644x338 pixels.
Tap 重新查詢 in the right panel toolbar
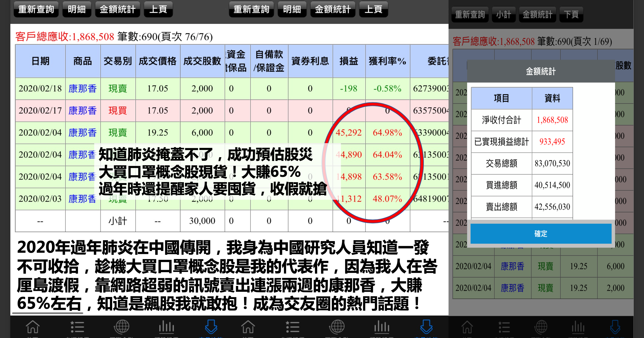pos(470,15)
